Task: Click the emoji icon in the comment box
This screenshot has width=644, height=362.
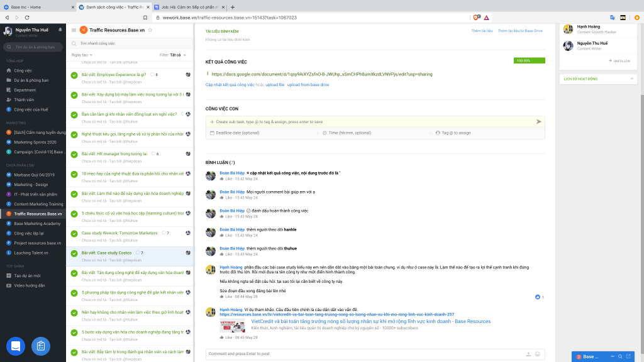Action: click(x=538, y=354)
